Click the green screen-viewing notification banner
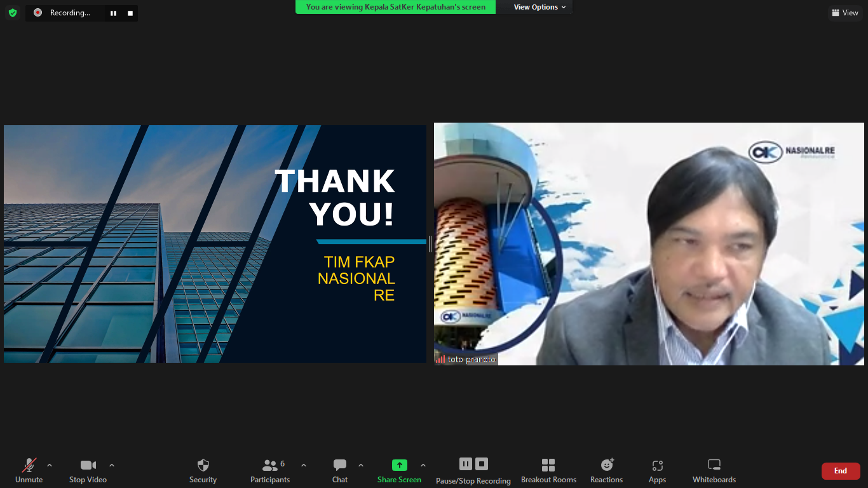868x488 pixels. (x=395, y=7)
